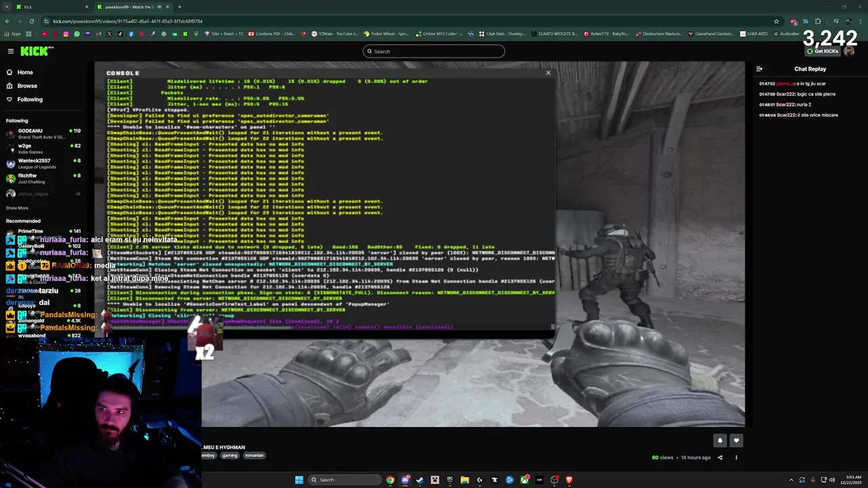The image size is (868, 488).
Task: Open w2ge channel in Following list
Action: tap(42, 148)
